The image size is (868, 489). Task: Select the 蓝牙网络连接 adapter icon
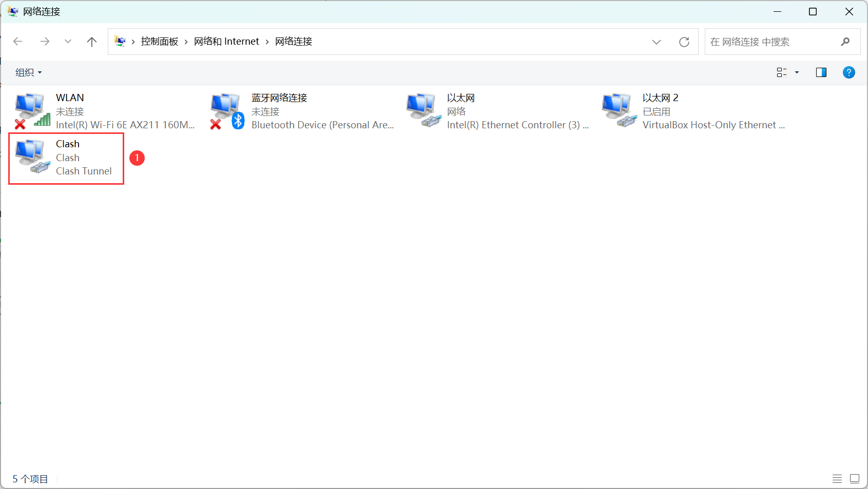(x=227, y=111)
